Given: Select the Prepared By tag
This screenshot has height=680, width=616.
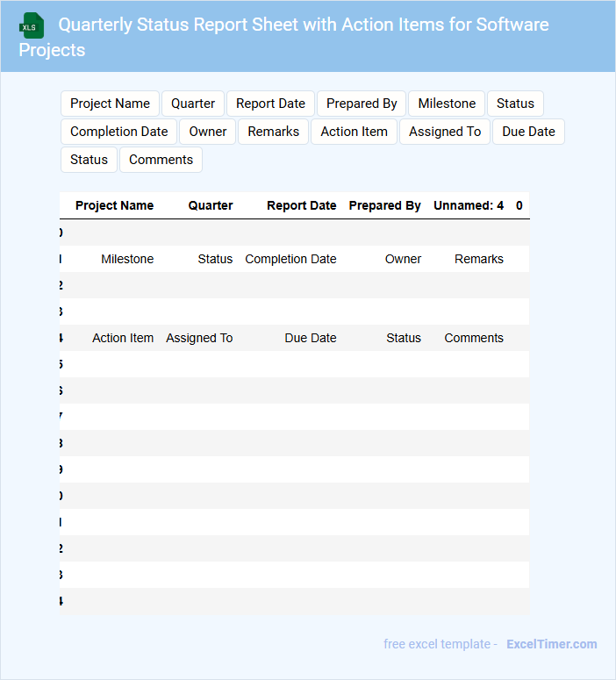Looking at the screenshot, I should pos(362,104).
